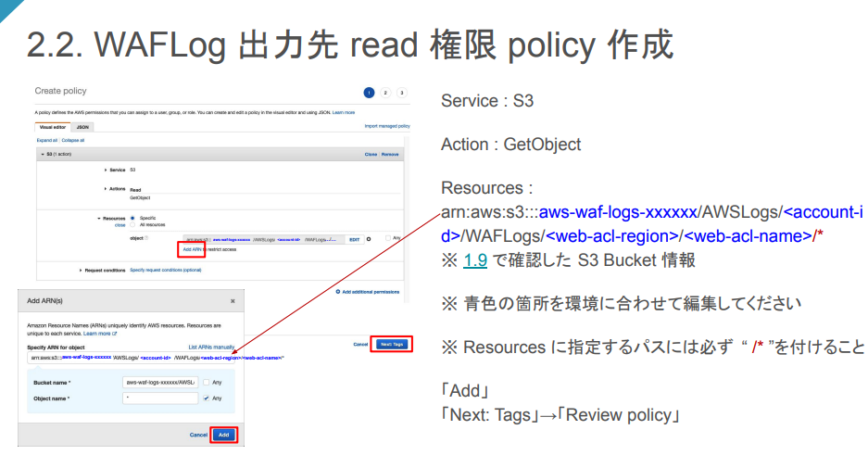Click the Add additional permissions link
The width and height of the screenshot is (868, 455).
[x=371, y=292]
